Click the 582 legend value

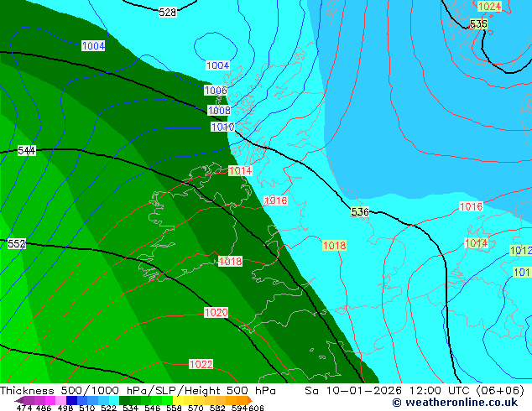coord(217,408)
